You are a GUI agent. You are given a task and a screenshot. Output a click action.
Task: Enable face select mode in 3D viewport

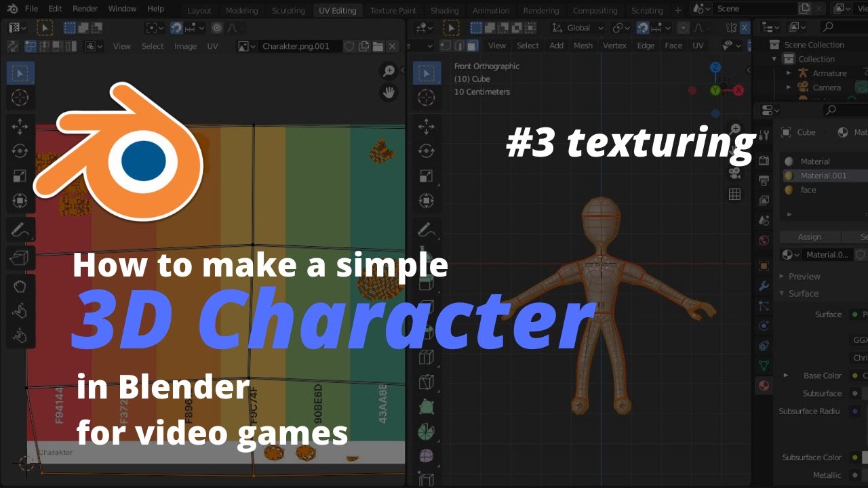[473, 45]
